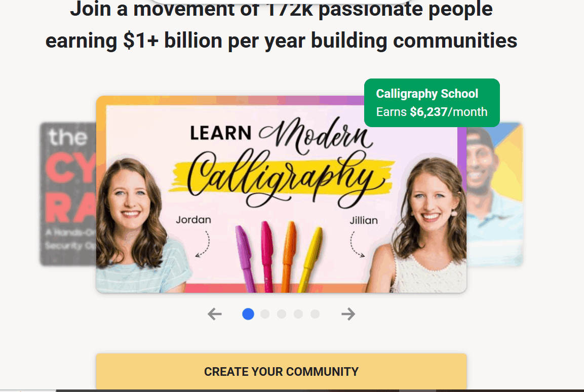Open the Create Your Community button

tap(281, 371)
